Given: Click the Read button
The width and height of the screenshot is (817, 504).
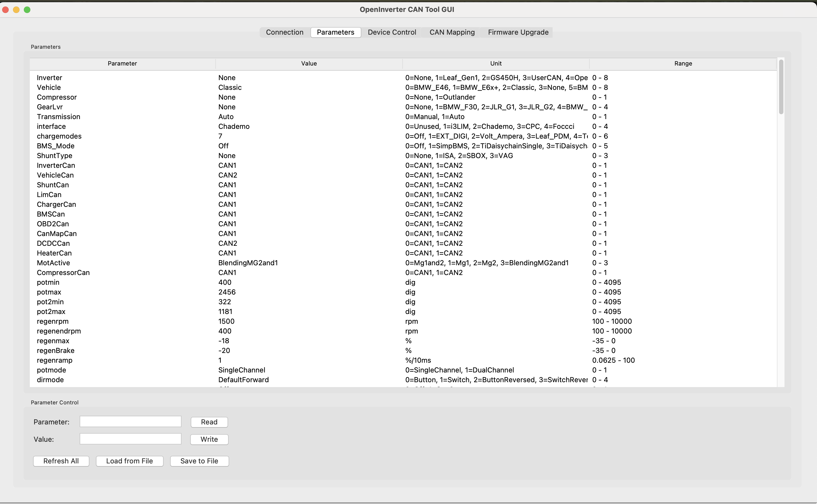Looking at the screenshot, I should coord(209,422).
